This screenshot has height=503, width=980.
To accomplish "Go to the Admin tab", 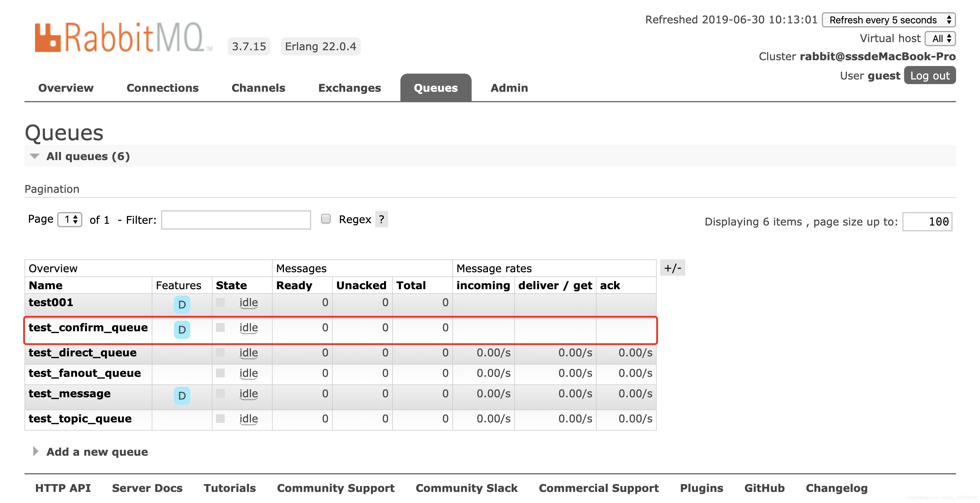I will [x=509, y=88].
